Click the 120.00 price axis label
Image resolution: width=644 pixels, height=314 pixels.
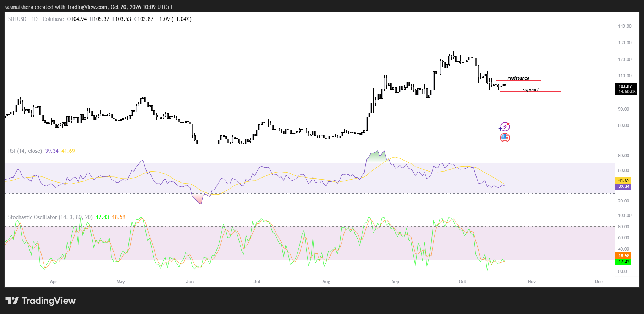(624, 60)
